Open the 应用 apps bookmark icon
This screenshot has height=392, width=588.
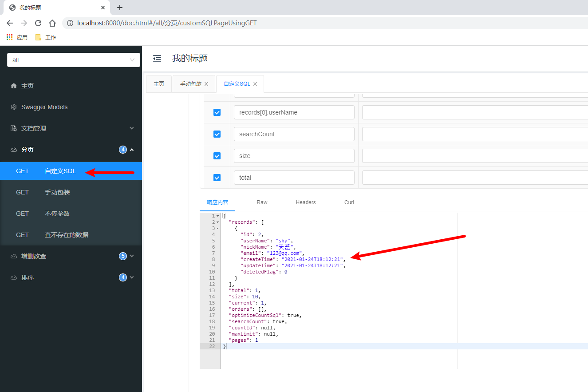(x=10, y=37)
